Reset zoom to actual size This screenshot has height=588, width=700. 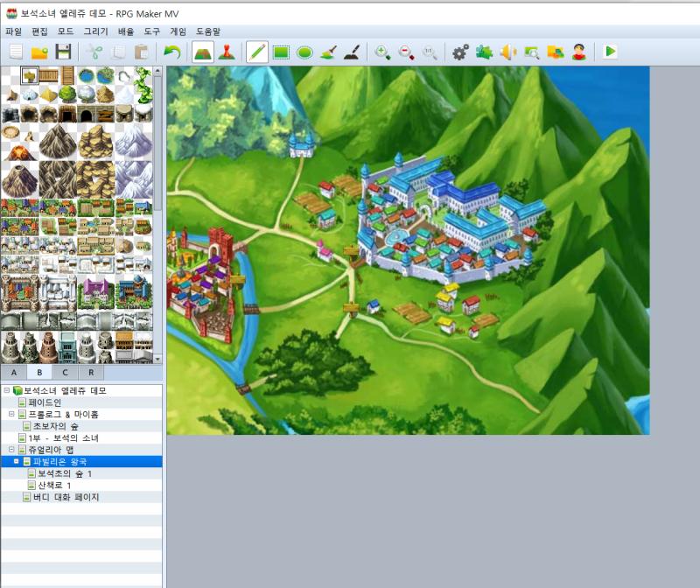coord(430,52)
